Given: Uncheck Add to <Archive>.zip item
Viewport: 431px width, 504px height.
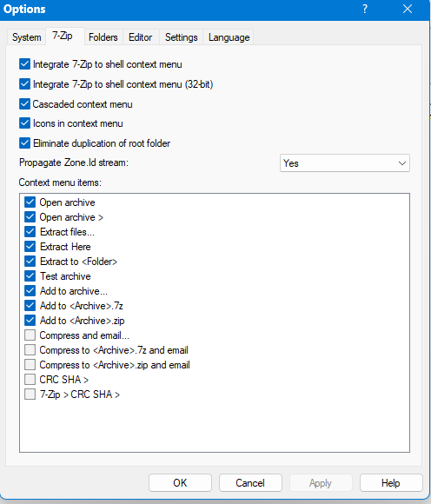Looking at the screenshot, I should pyautogui.click(x=30, y=321).
